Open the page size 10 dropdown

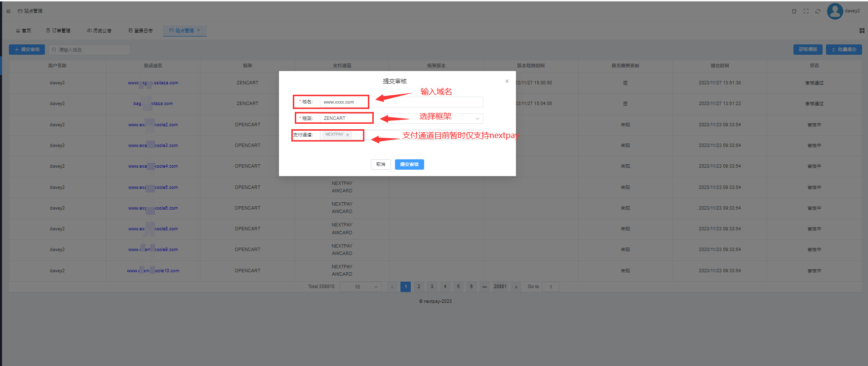(361, 287)
